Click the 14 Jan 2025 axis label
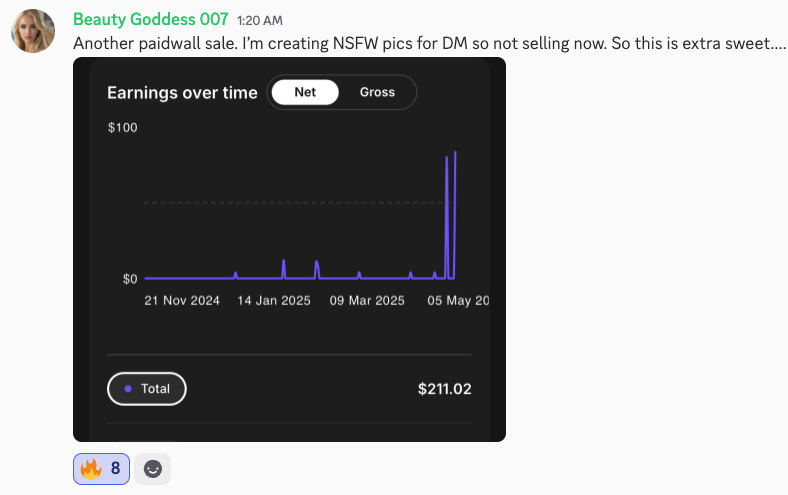 [274, 301]
